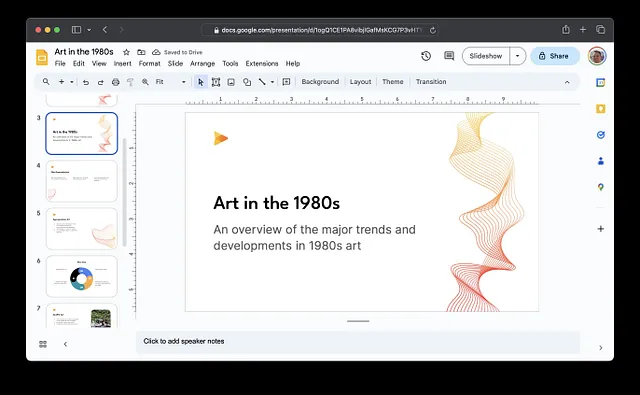640x395 pixels.
Task: Select the text box tool
Action: [216, 82]
